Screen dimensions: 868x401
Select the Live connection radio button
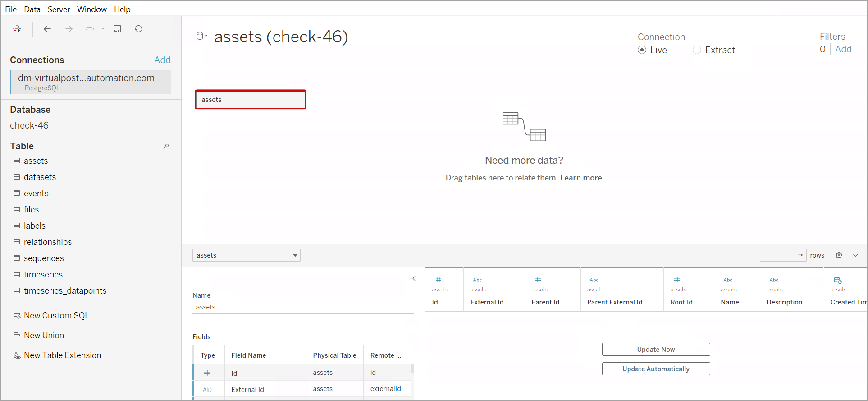pos(642,50)
